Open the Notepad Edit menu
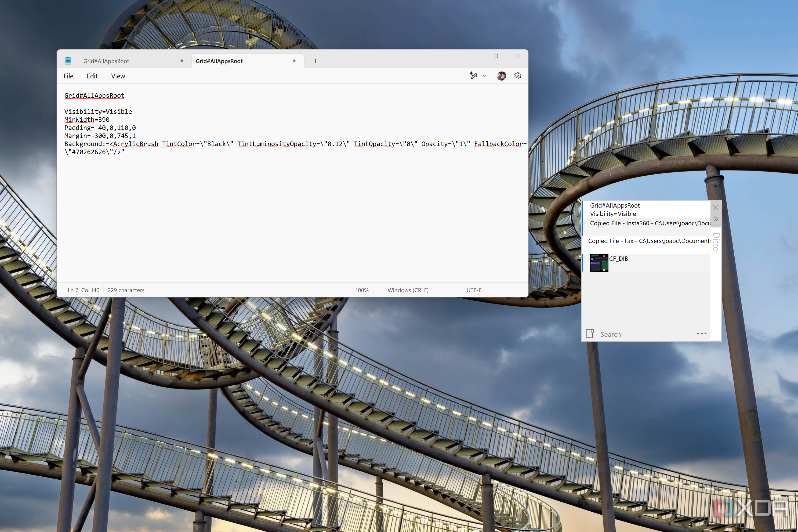Image resolution: width=798 pixels, height=532 pixels. [92, 76]
